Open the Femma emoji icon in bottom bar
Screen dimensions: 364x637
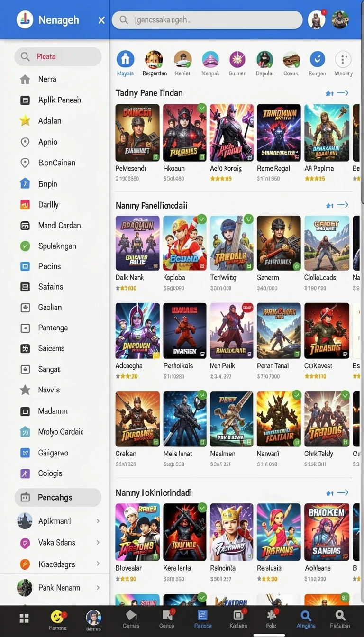click(x=57, y=617)
